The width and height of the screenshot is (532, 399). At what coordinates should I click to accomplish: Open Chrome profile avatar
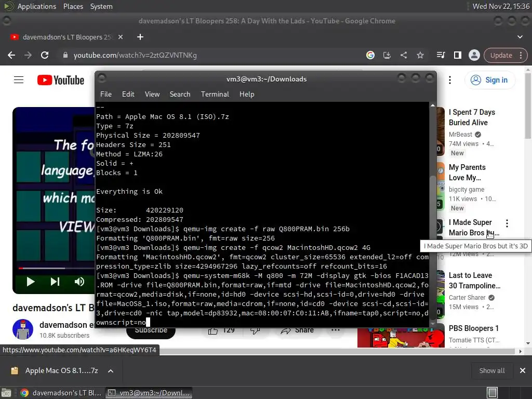click(x=474, y=55)
